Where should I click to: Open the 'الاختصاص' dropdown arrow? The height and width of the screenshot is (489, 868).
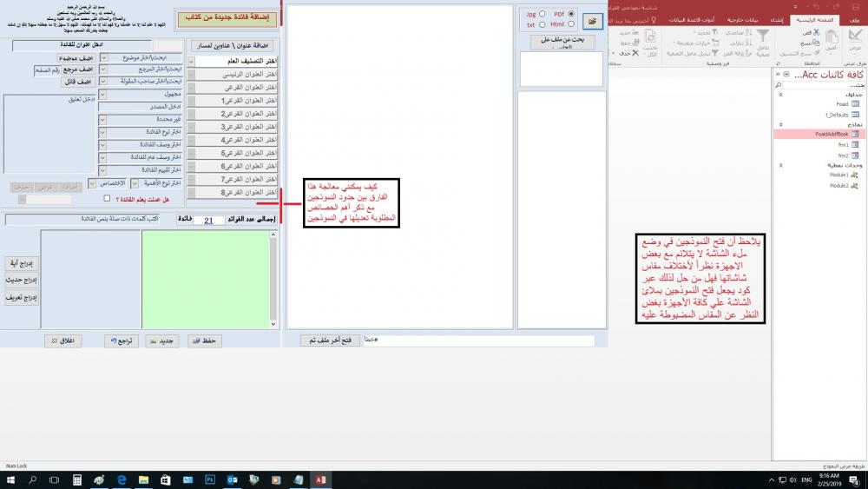pos(93,183)
